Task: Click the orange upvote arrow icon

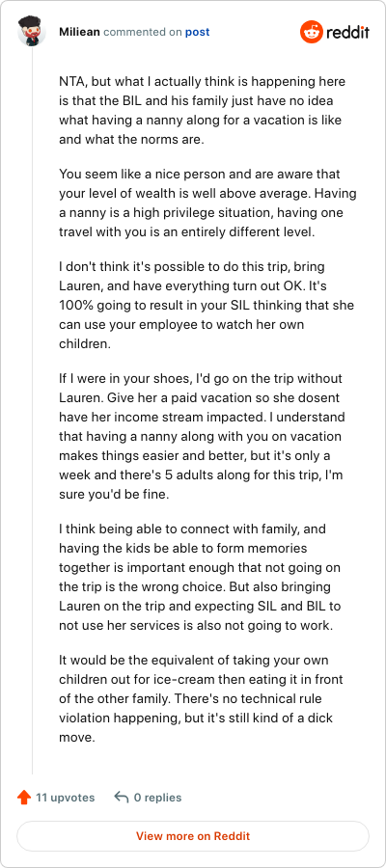Action: 24,798
